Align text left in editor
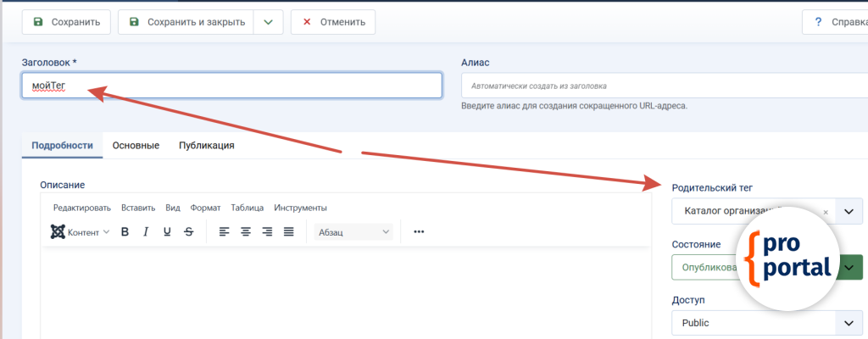 [x=225, y=232]
